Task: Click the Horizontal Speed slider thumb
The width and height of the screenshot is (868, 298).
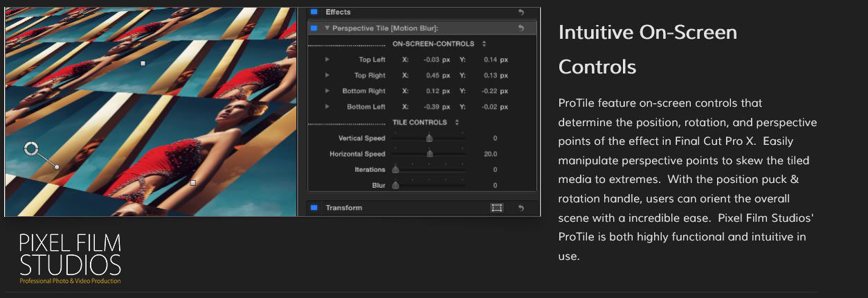Action: (x=429, y=154)
